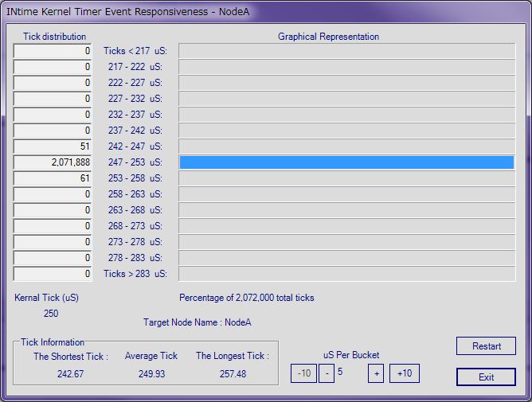Viewport: 532px width, 402px height.
Task: Click the uS Per Bucket value 5
Action: click(340, 372)
